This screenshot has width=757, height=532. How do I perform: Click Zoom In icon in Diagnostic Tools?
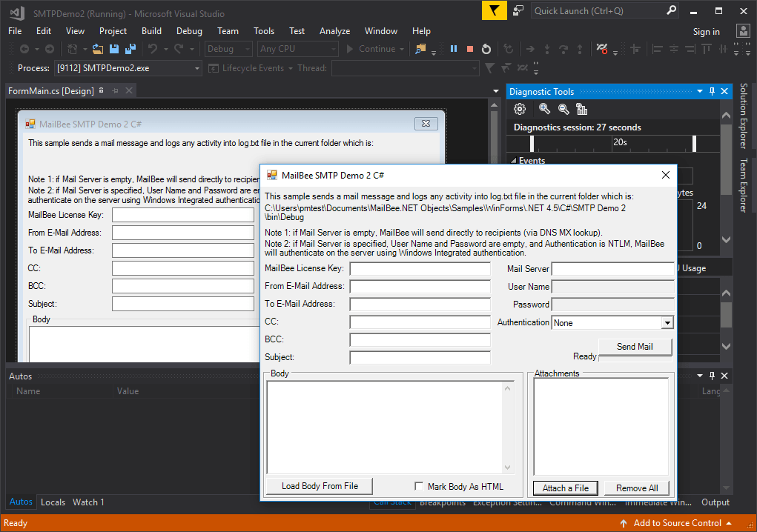pos(544,109)
